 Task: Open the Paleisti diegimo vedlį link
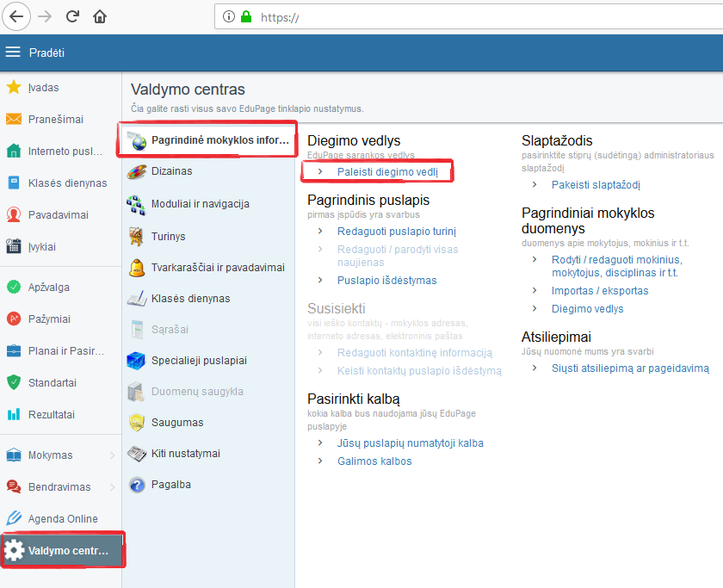tap(388, 172)
